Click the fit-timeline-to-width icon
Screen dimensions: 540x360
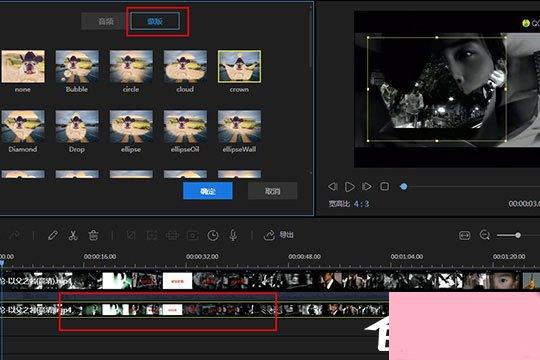coord(465,235)
